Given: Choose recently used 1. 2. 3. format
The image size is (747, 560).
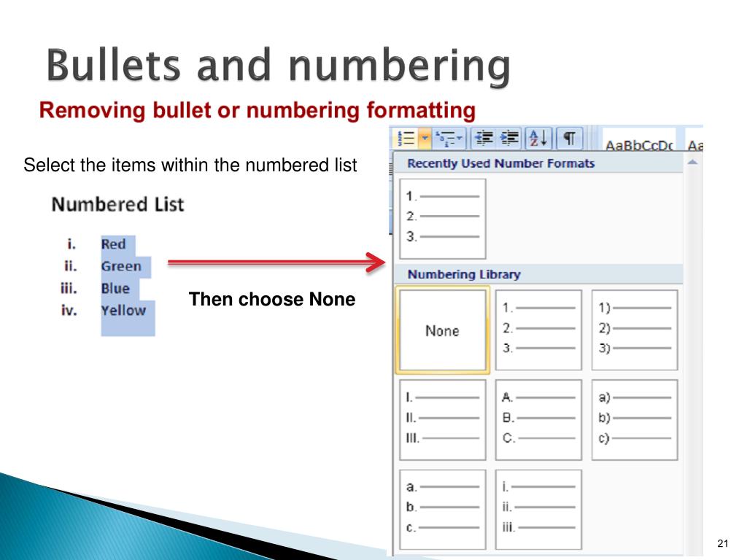Looking at the screenshot, I should pyautogui.click(x=443, y=219).
